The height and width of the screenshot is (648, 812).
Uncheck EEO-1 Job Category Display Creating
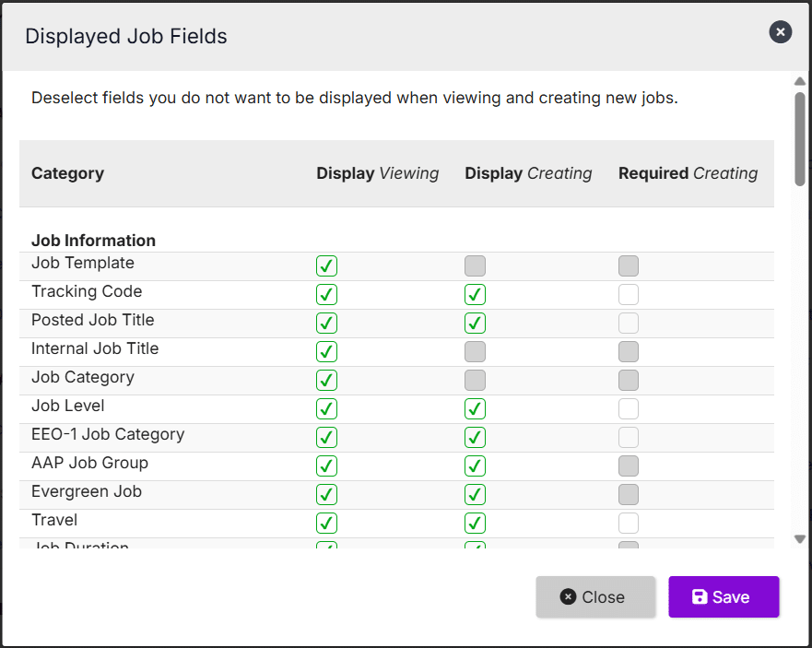click(475, 438)
